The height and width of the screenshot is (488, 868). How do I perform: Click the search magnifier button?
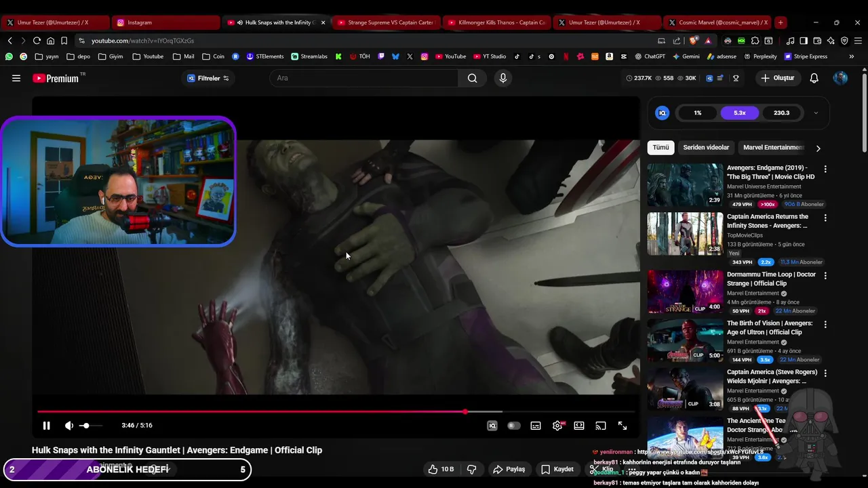[x=472, y=78]
